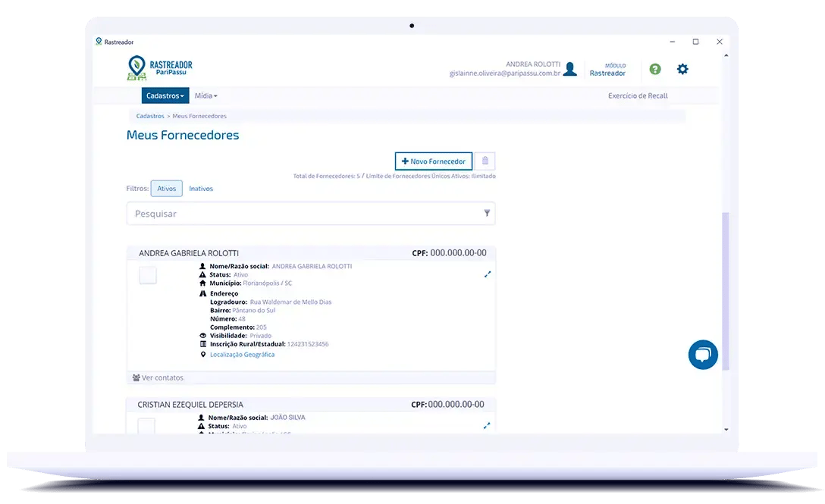Select the Andrea Gabriela Rolotti checkbox

pos(148,275)
